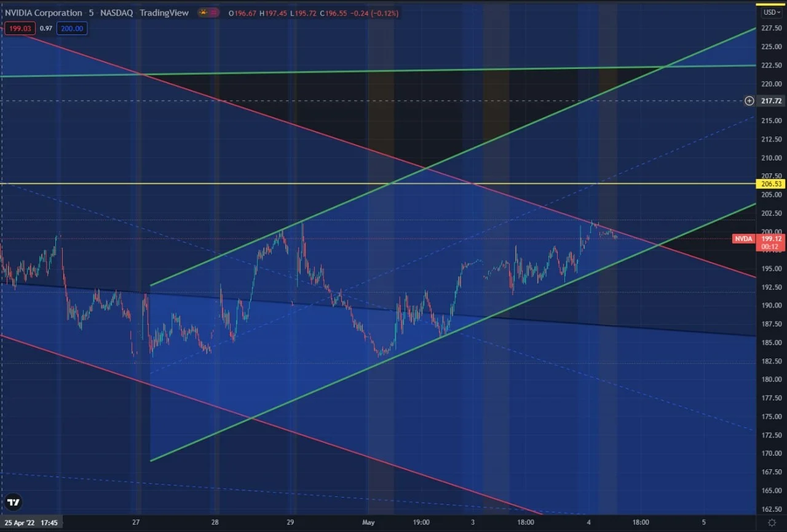Click the TradingView logo badge on the chart

coord(13,502)
